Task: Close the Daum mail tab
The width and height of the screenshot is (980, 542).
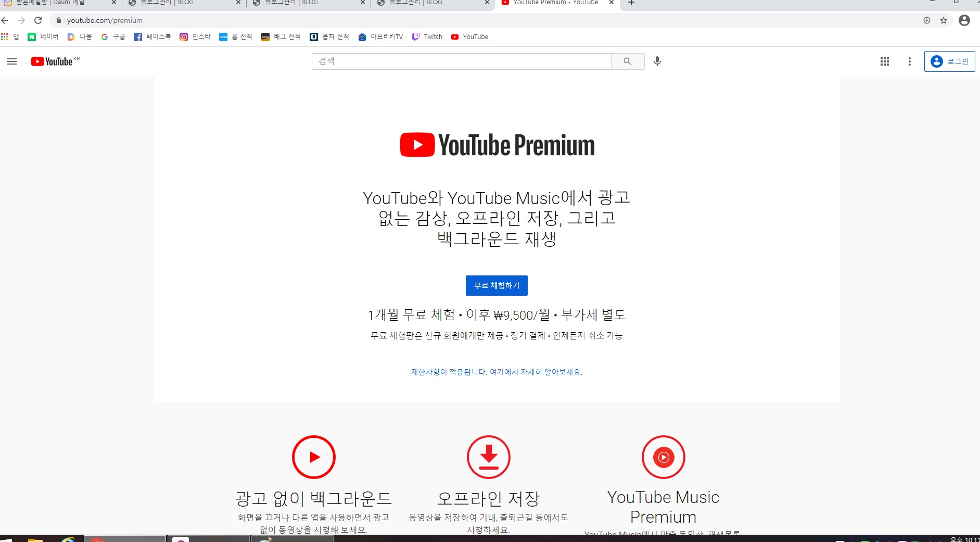Action: coord(114,3)
